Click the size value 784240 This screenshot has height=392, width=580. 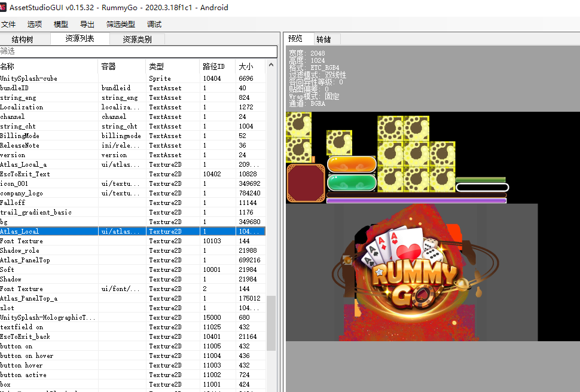pyautogui.click(x=249, y=193)
